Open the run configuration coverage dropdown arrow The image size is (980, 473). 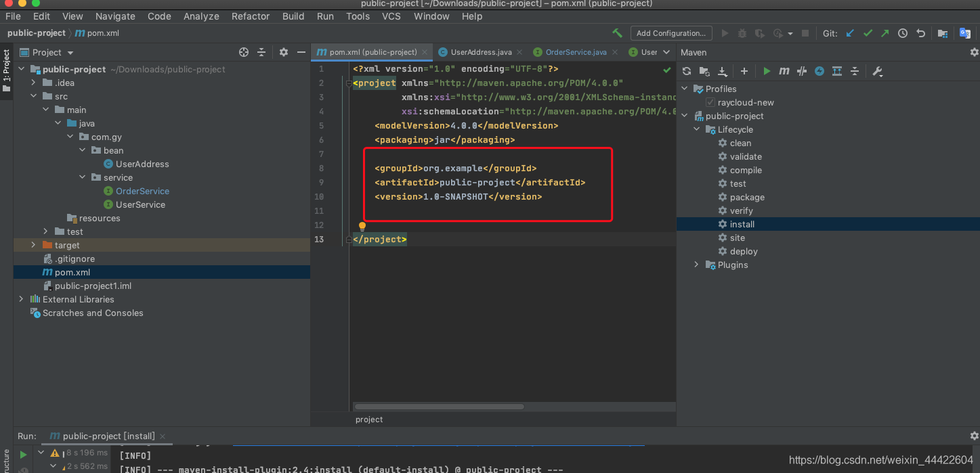click(x=790, y=33)
